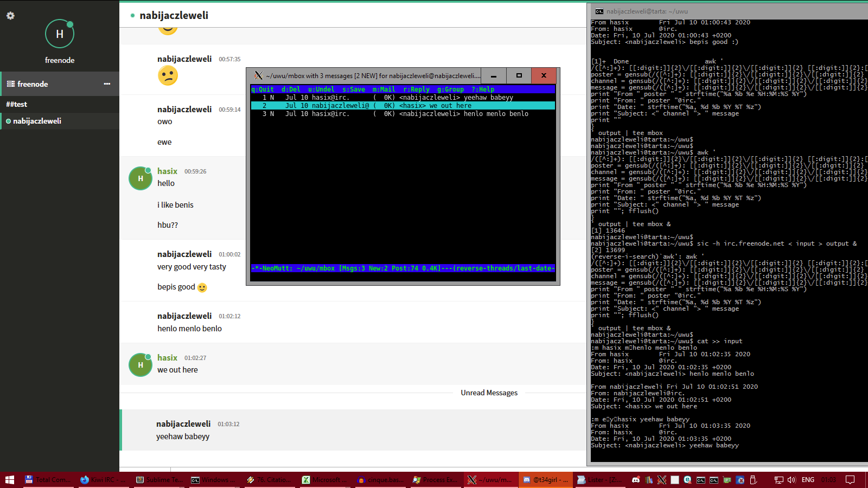Click the freenode user avatar circle
868x488 pixels.
tap(59, 34)
